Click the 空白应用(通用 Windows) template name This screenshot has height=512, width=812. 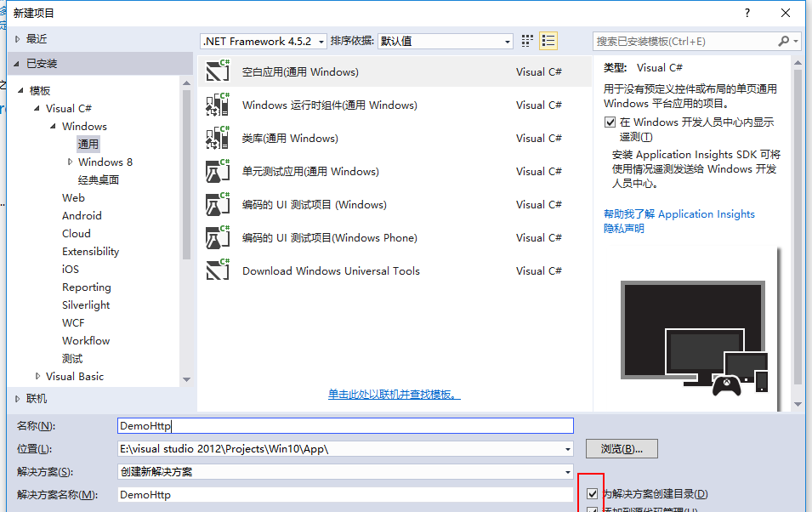point(300,71)
